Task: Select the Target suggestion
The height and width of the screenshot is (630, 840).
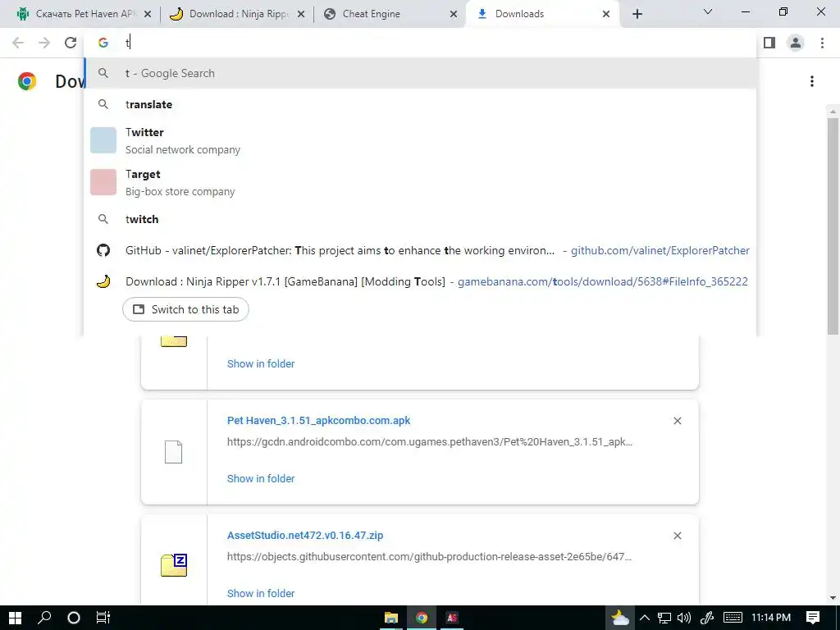Action: coord(421,182)
